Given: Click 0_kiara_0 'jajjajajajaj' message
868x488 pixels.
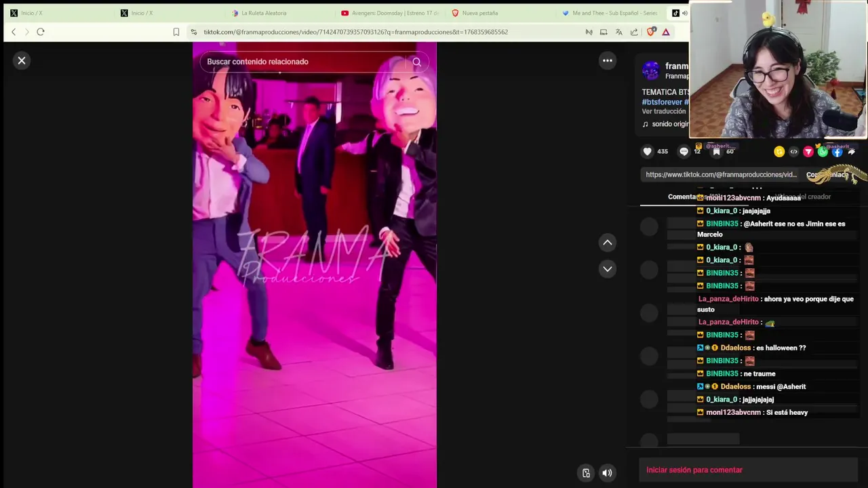Looking at the screenshot, I should coord(736,400).
